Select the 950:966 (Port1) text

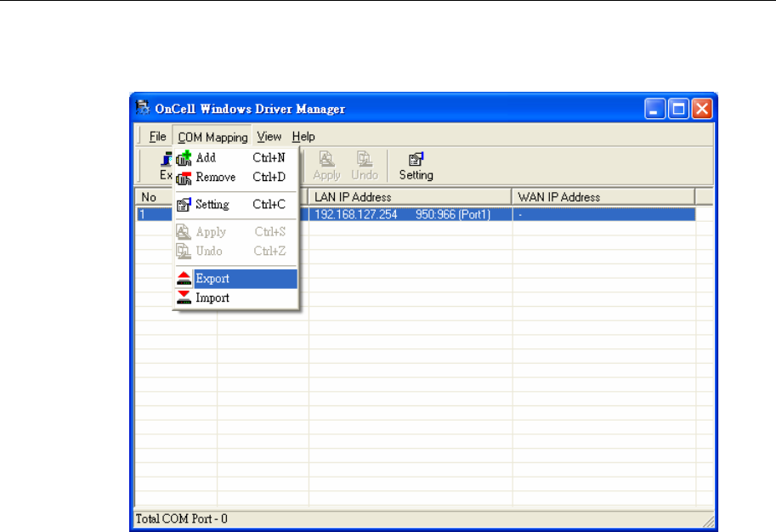tap(453, 215)
